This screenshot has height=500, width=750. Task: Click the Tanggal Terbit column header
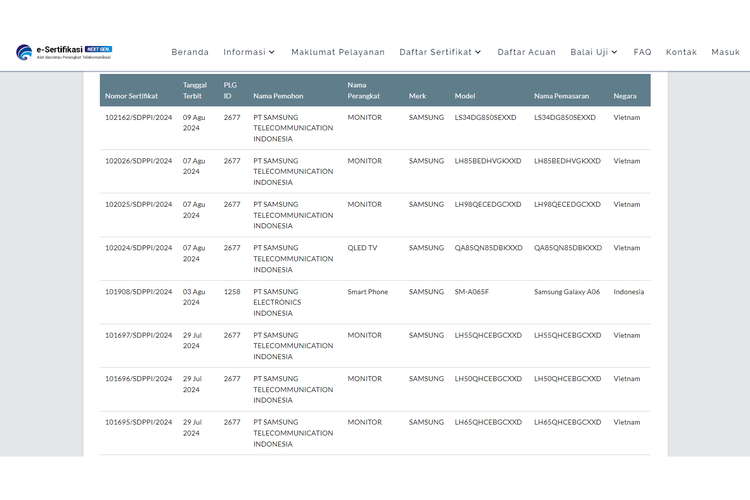click(194, 90)
